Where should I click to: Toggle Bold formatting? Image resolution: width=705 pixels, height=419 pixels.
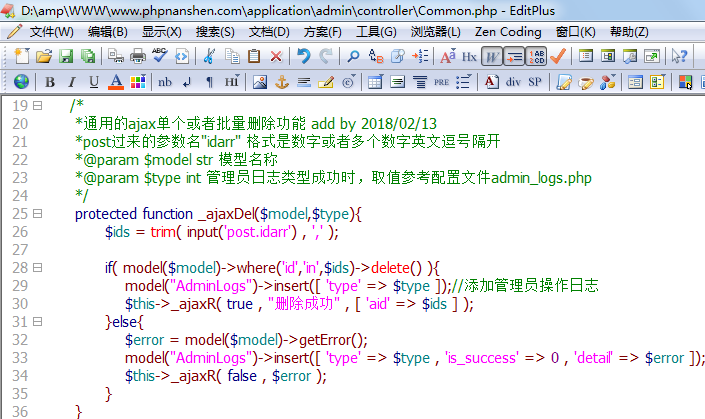pos(50,82)
